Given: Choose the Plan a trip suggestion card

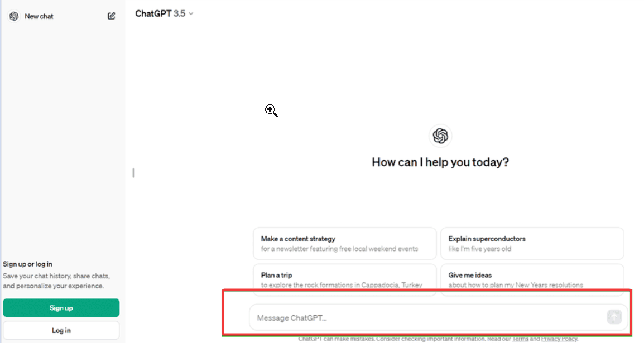Looking at the screenshot, I should click(x=344, y=279).
